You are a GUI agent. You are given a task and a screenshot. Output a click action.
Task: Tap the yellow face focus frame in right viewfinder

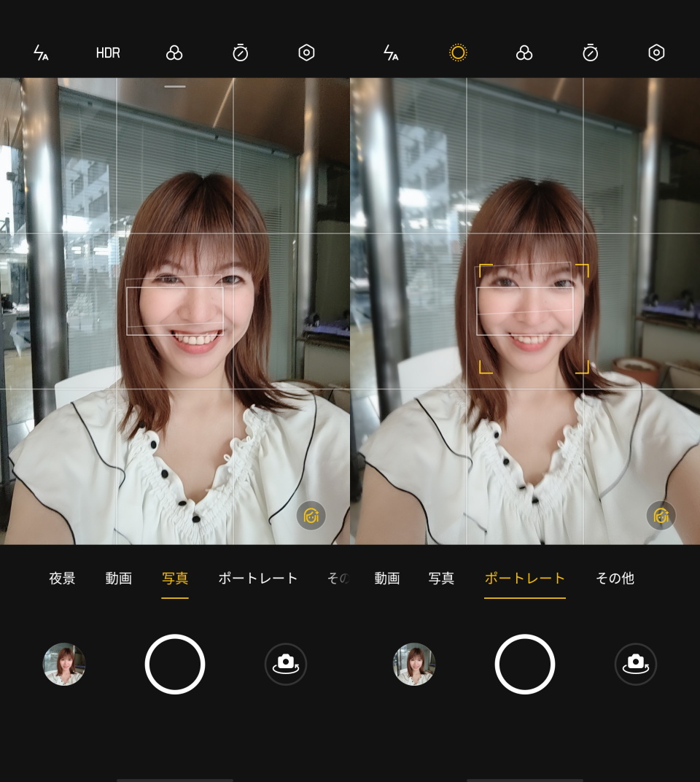click(x=534, y=320)
